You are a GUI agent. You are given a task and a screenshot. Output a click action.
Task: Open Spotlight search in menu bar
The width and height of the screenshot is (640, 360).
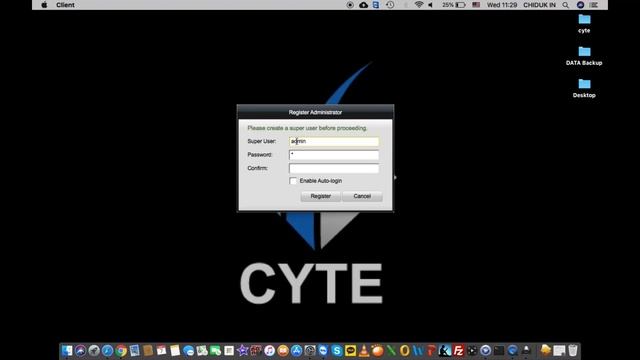565,5
